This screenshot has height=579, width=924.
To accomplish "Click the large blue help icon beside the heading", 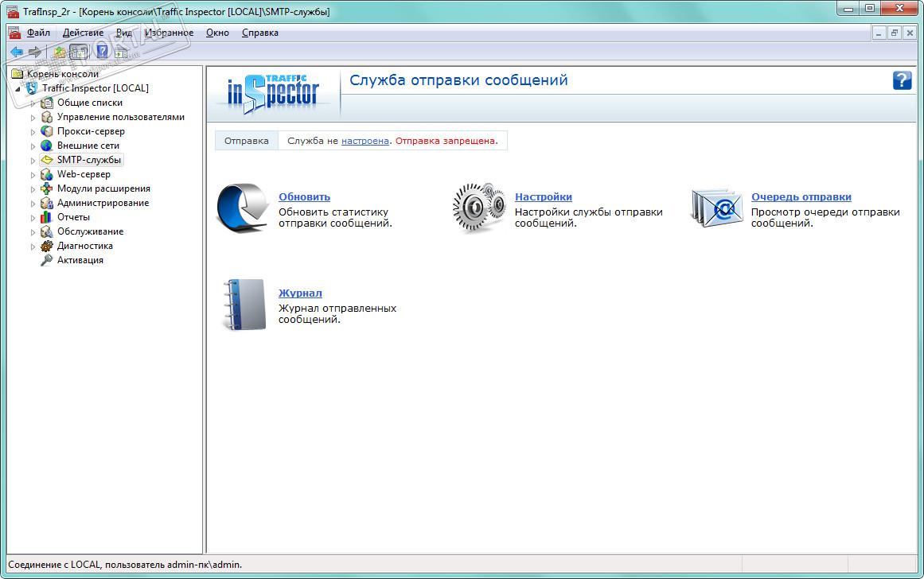I will (x=902, y=80).
